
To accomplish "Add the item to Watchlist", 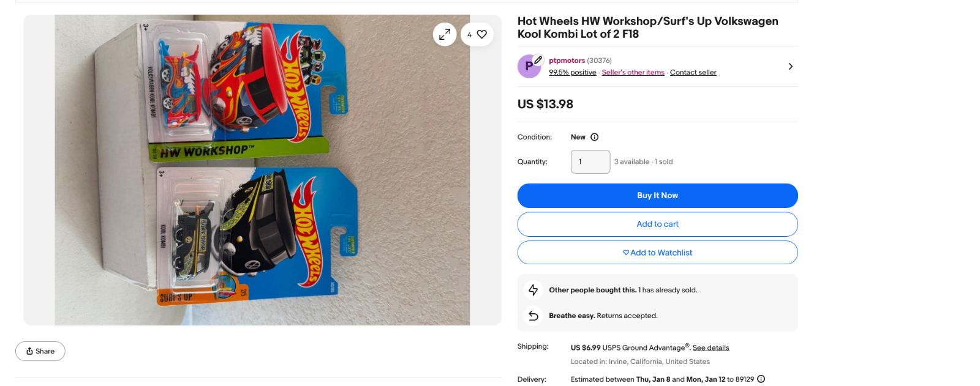I will [x=657, y=253].
